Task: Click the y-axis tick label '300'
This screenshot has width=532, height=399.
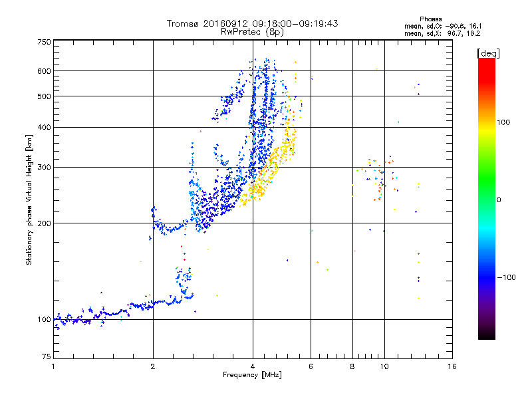Action: [x=44, y=168]
